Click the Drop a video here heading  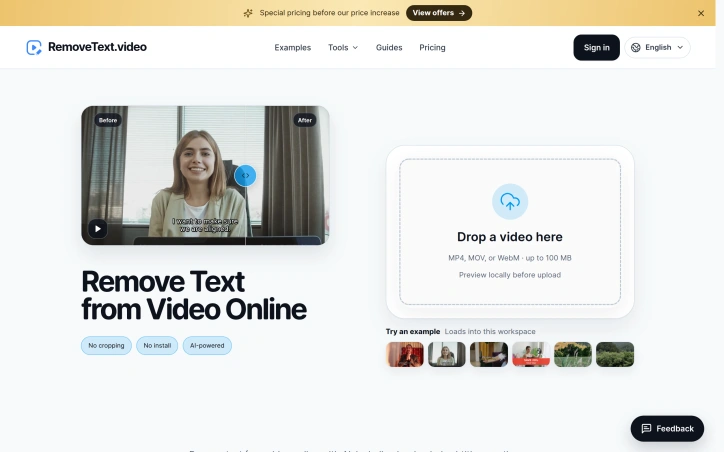click(510, 237)
